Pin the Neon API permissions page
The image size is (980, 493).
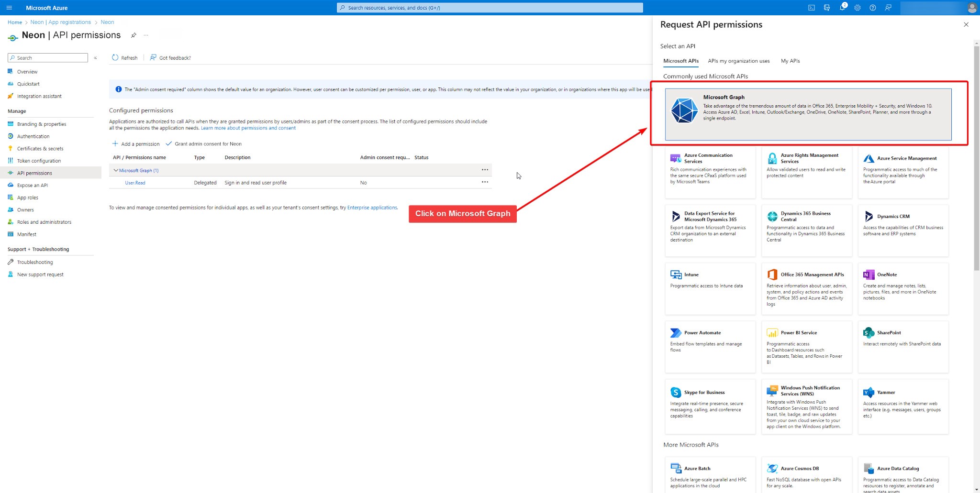click(x=134, y=35)
